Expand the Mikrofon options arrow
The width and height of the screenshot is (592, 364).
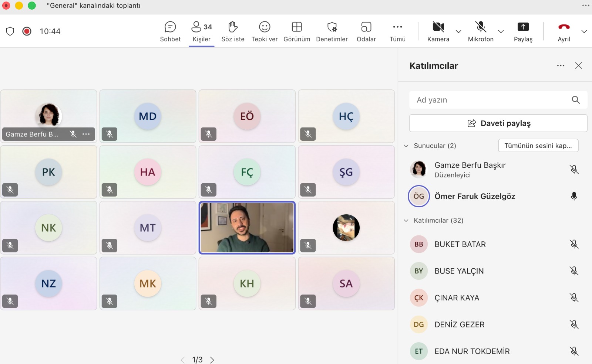(501, 31)
